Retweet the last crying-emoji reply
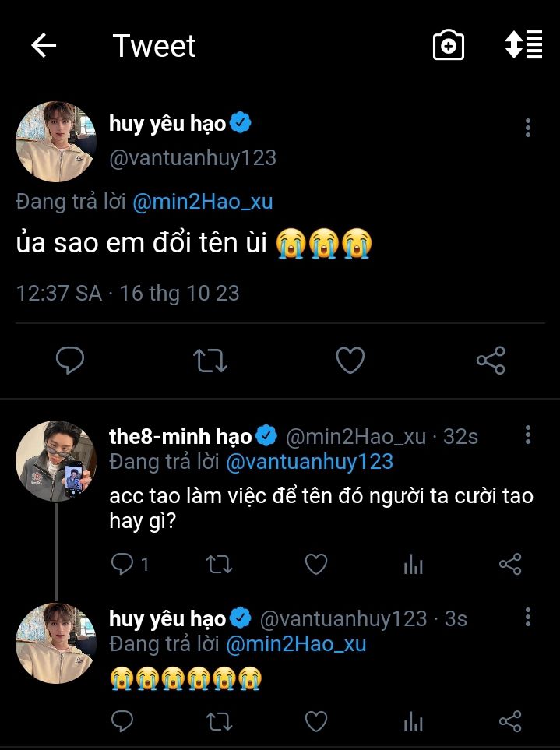 point(219,722)
